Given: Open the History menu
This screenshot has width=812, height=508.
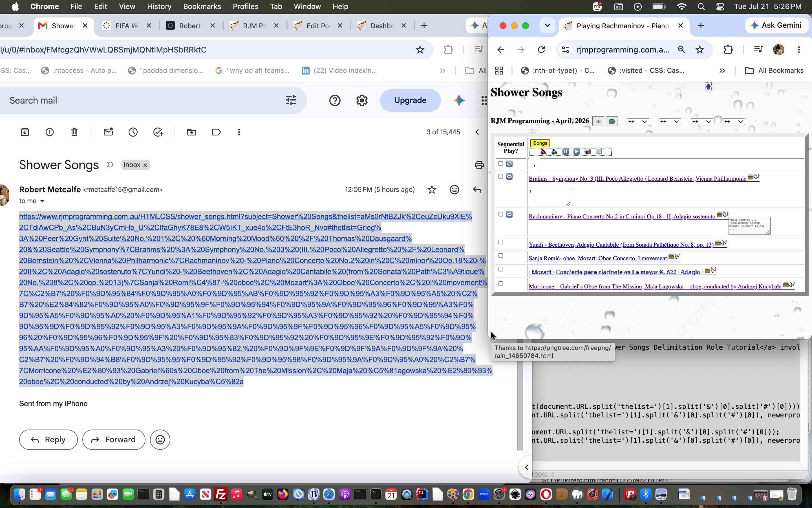Looking at the screenshot, I should (x=159, y=6).
